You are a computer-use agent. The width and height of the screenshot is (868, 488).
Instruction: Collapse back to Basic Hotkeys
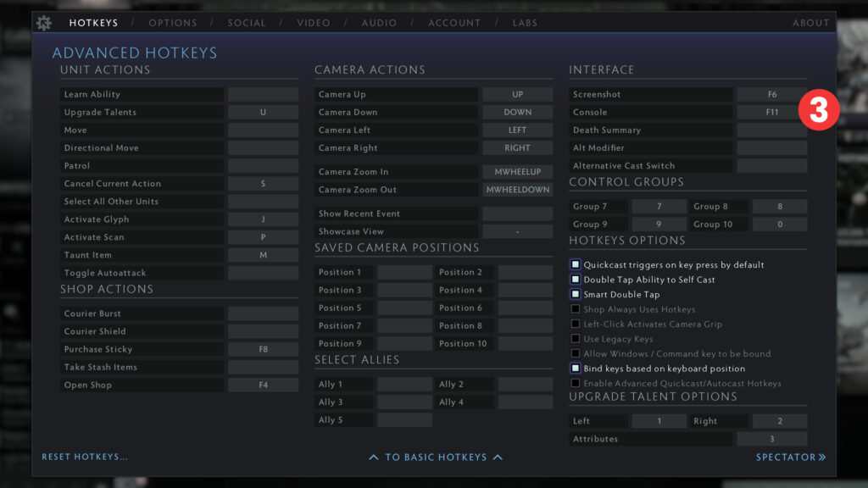pyautogui.click(x=436, y=457)
